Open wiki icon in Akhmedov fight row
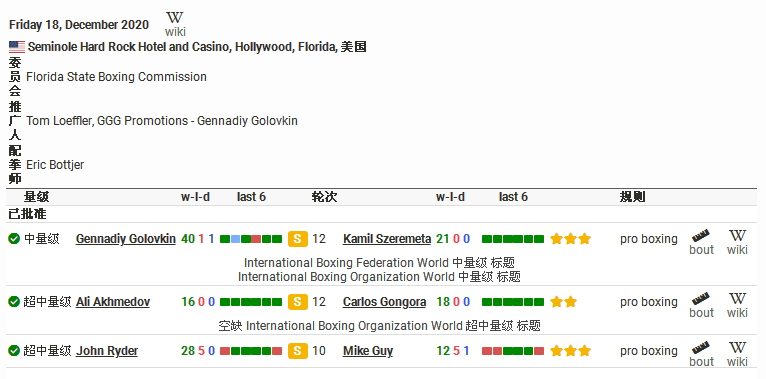766x379 pixels. pyautogui.click(x=737, y=305)
